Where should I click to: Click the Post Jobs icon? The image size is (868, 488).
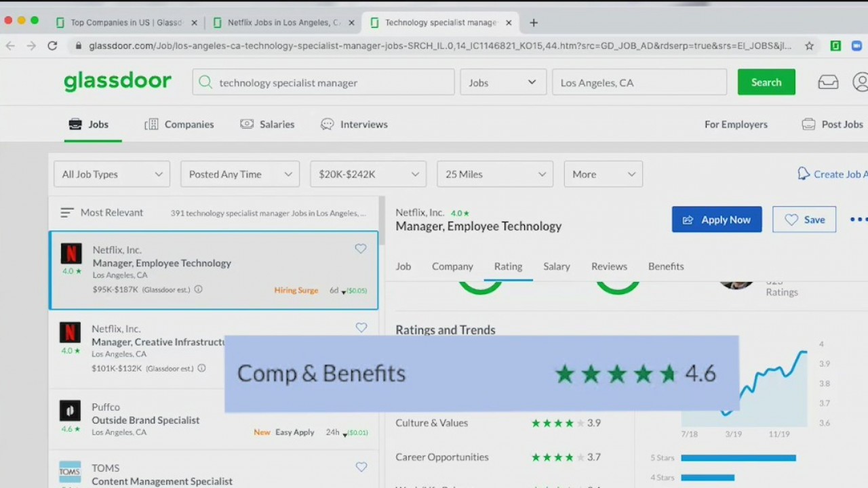point(808,124)
